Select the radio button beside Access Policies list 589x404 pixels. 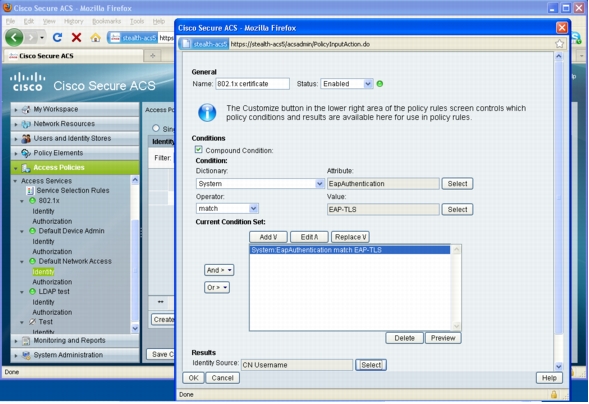point(156,128)
